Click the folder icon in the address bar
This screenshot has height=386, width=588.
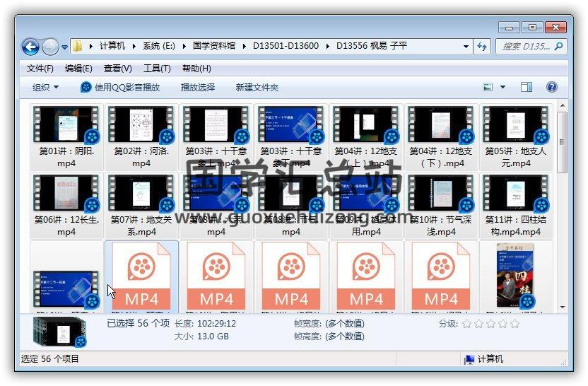[78, 46]
